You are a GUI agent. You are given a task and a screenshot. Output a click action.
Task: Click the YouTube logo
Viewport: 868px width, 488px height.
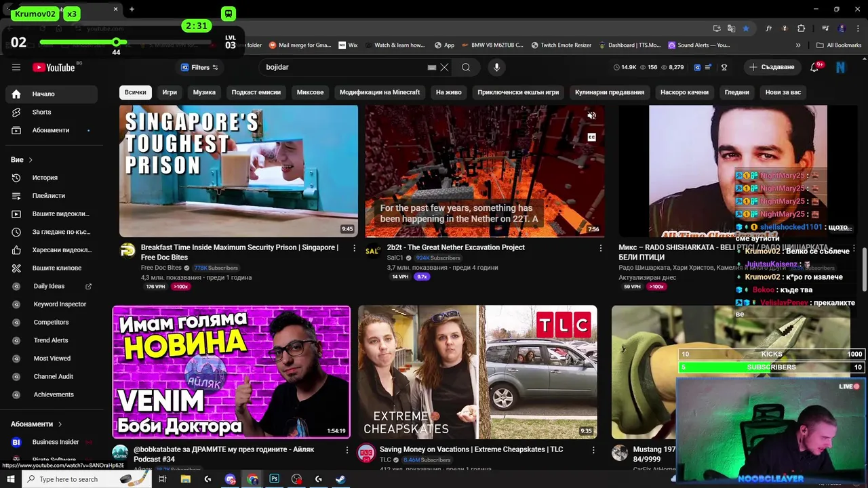[x=54, y=67]
